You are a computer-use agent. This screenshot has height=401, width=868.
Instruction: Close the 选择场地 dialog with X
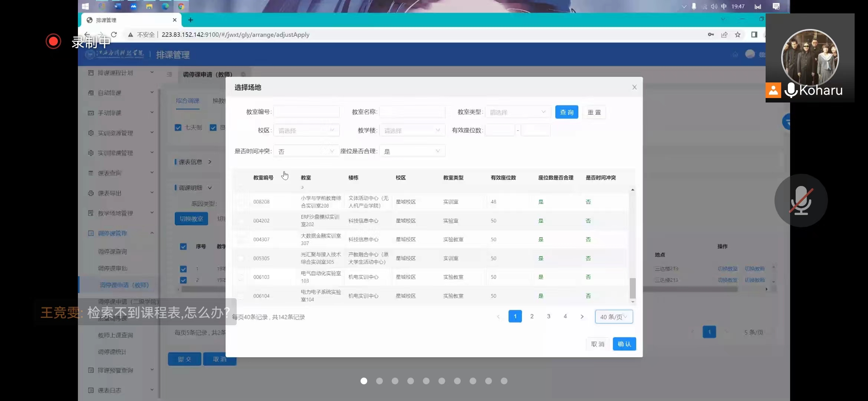pyautogui.click(x=634, y=87)
